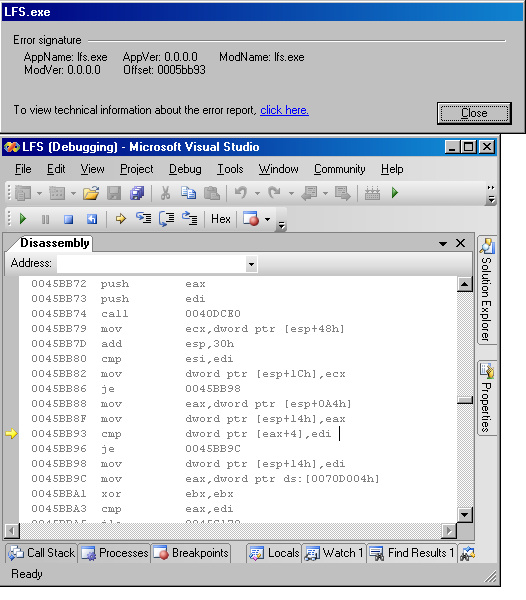
Task: Click the Save All icon
Action: pos(137,193)
